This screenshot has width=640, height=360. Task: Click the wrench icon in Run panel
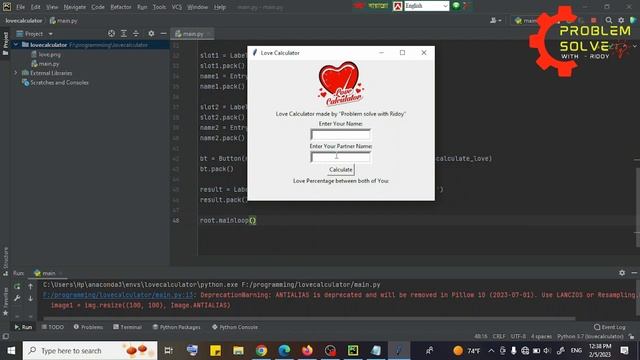(x=17, y=299)
